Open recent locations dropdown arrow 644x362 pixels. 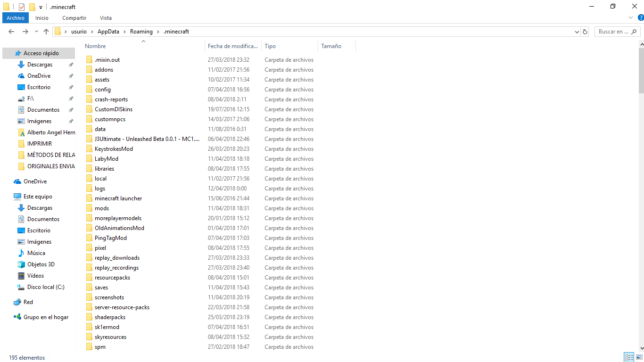[37, 32]
